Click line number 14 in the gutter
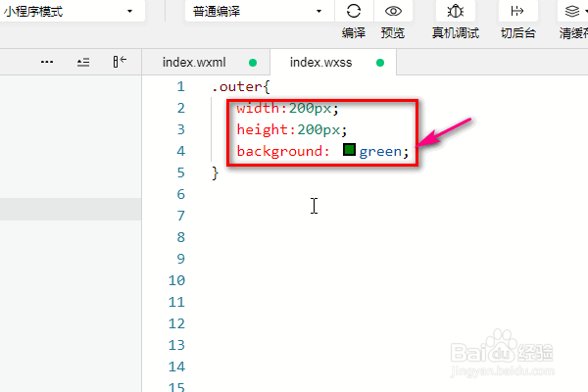Viewport: 588px width, 392px height. pyautogui.click(x=176, y=367)
